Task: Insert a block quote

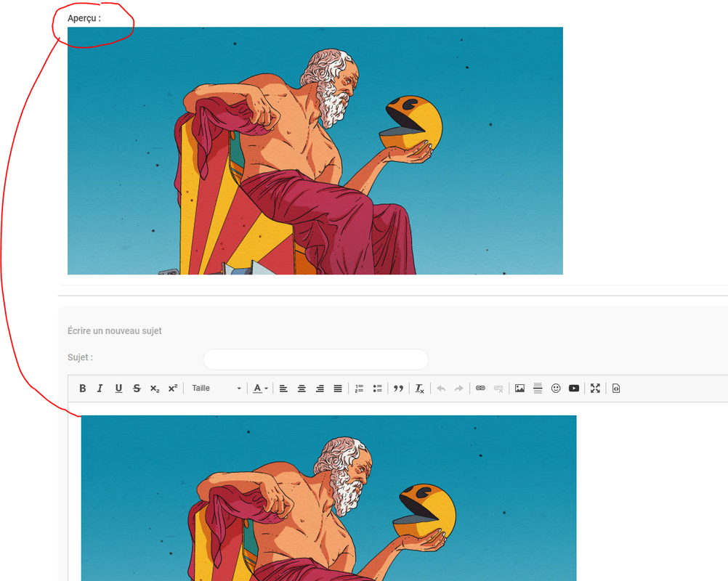Action: click(x=398, y=389)
